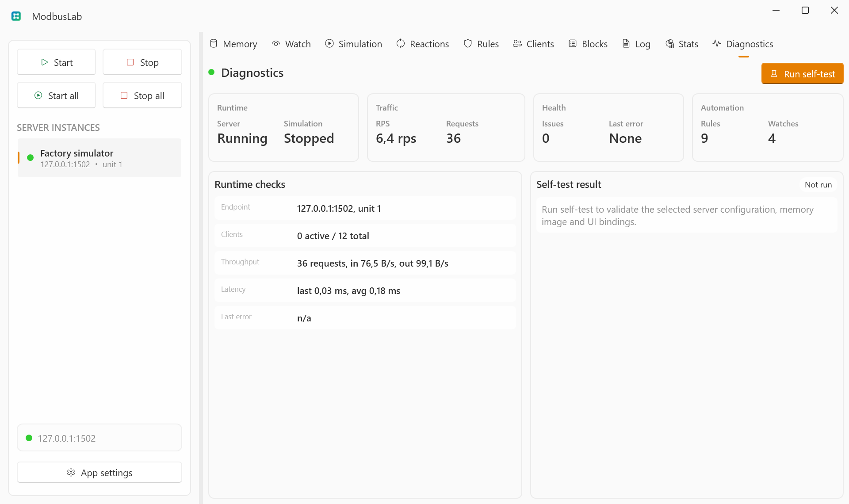The image size is (849, 504).
Task: Click the Last error value 'None'
Action: click(x=625, y=138)
